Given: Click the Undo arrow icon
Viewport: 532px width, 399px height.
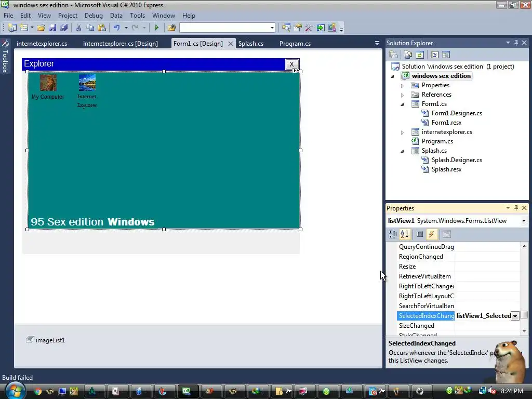Looking at the screenshot, I should coord(117,28).
